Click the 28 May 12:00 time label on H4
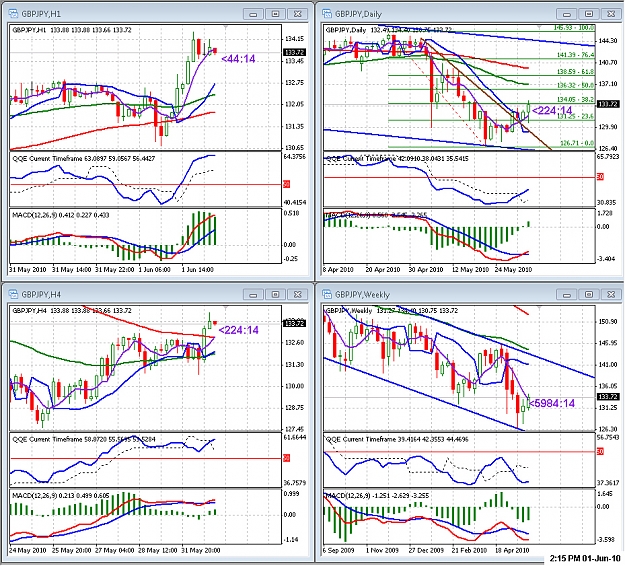The height and width of the screenshot is (566, 625). click(x=157, y=550)
